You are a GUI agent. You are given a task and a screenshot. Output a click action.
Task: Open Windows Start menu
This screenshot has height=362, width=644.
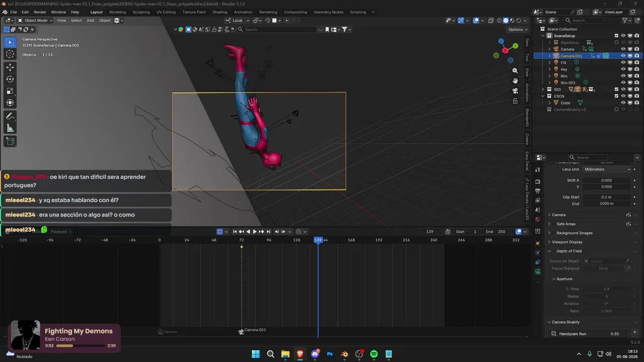pyautogui.click(x=256, y=354)
